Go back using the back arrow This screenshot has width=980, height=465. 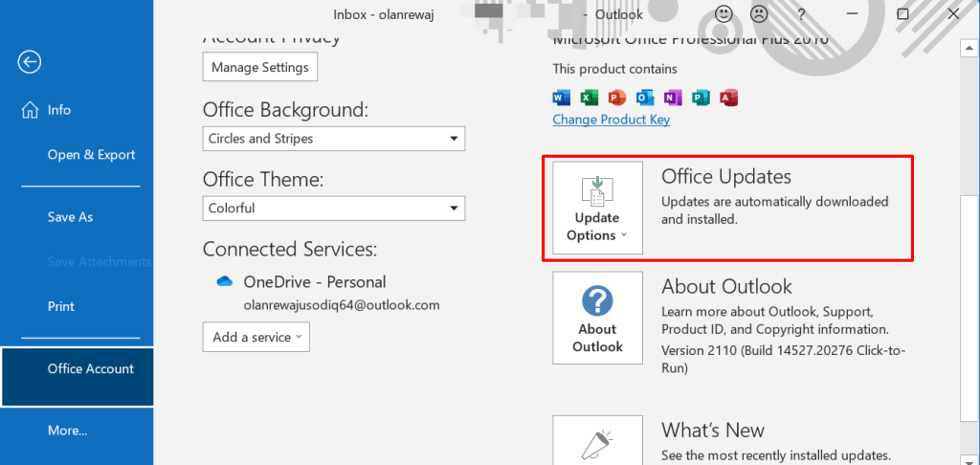[30, 61]
